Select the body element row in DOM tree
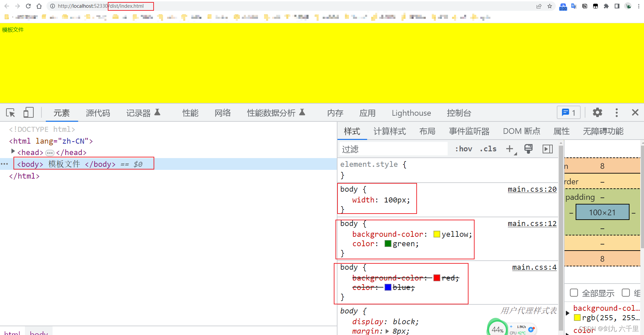Screen dimensions: 644x335 pos(168,164)
